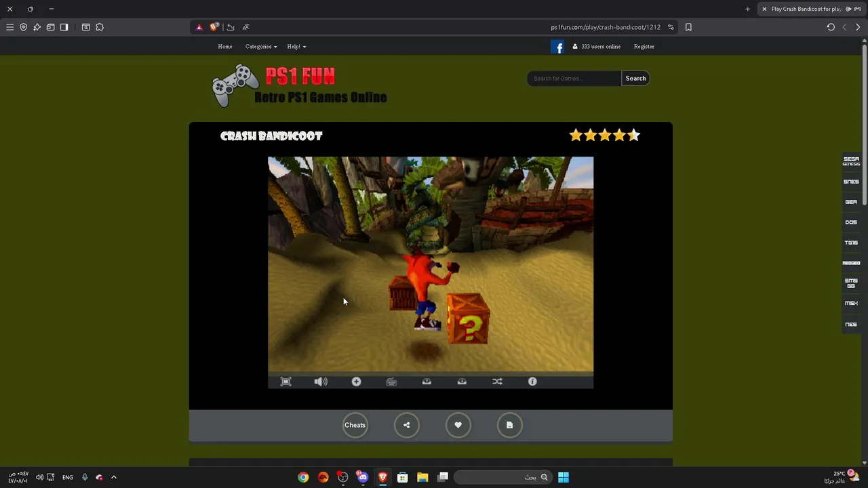Reload the page in the browser

[x=831, y=27]
